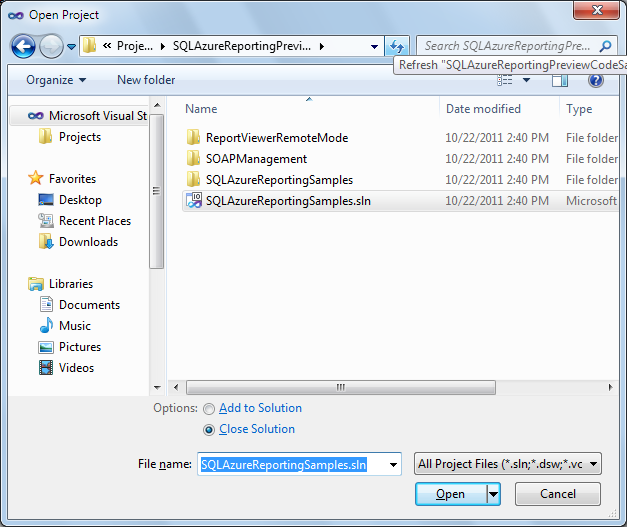Image resolution: width=627 pixels, height=527 pixels.
Task: Click the Favorites star icon
Action: [36, 178]
